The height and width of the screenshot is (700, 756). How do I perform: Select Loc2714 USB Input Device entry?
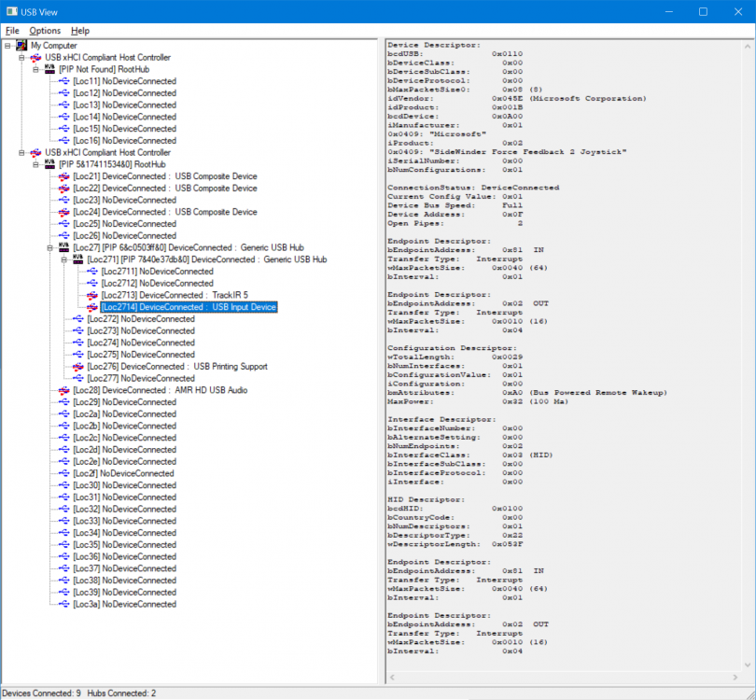click(x=189, y=307)
